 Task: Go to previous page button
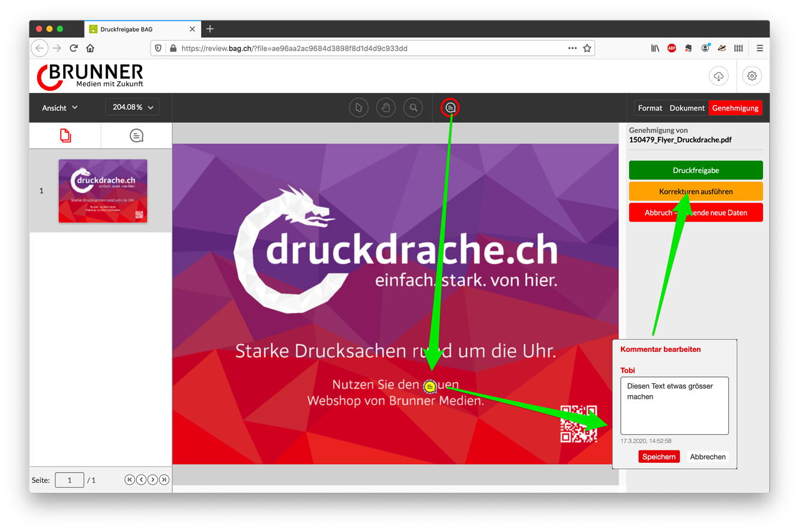pos(141,480)
